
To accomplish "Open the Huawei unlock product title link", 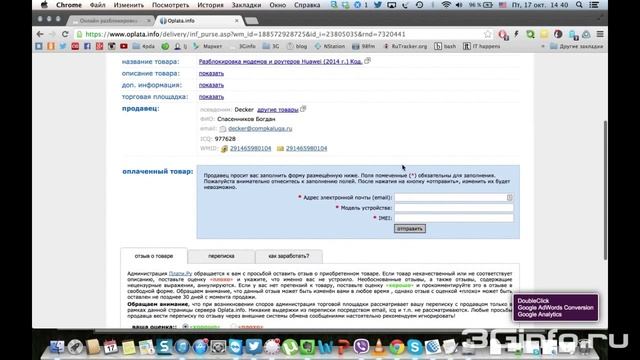I will coord(280,62).
